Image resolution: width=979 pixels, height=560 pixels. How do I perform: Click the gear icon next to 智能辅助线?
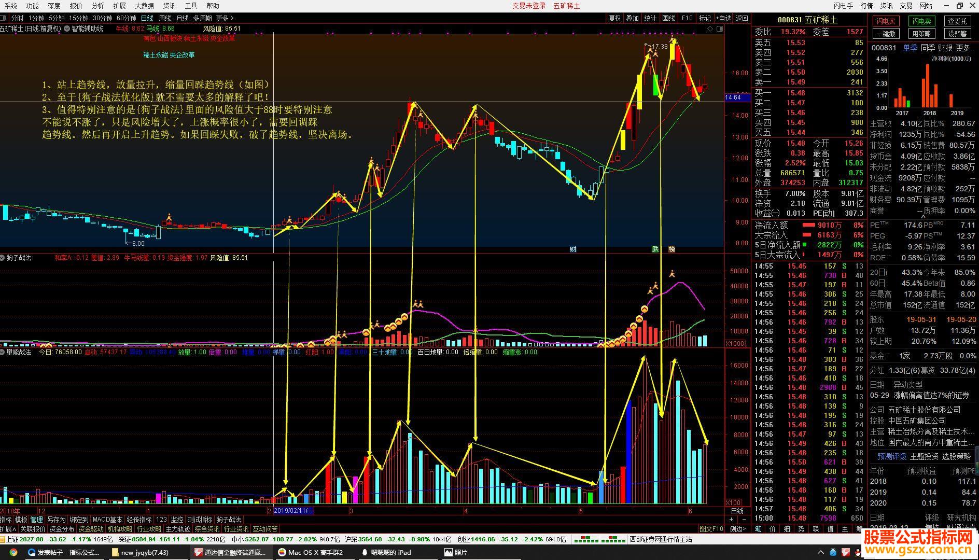point(67,29)
